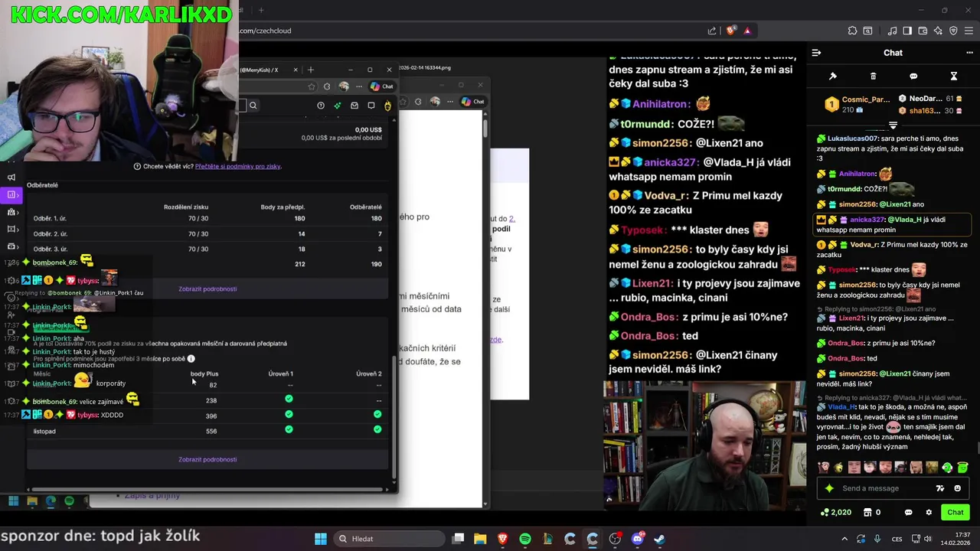Open purple sidebar icon in left rail

coord(11,194)
